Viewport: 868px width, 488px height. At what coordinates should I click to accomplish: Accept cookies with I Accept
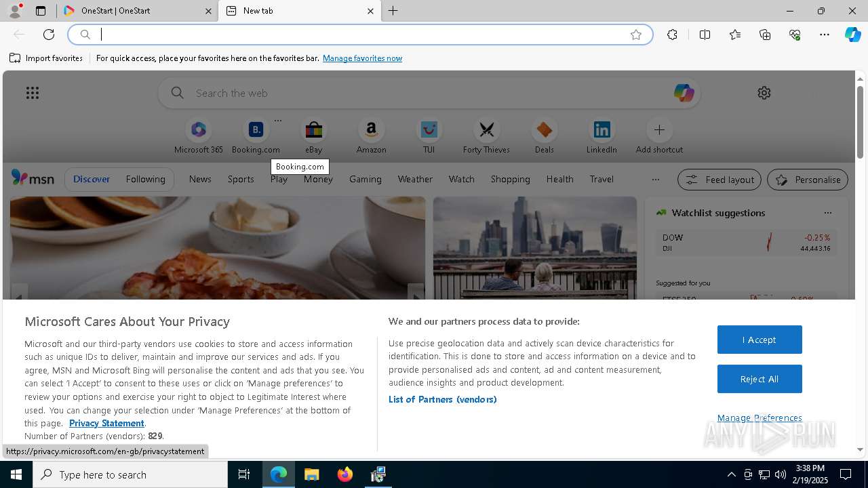coord(759,340)
